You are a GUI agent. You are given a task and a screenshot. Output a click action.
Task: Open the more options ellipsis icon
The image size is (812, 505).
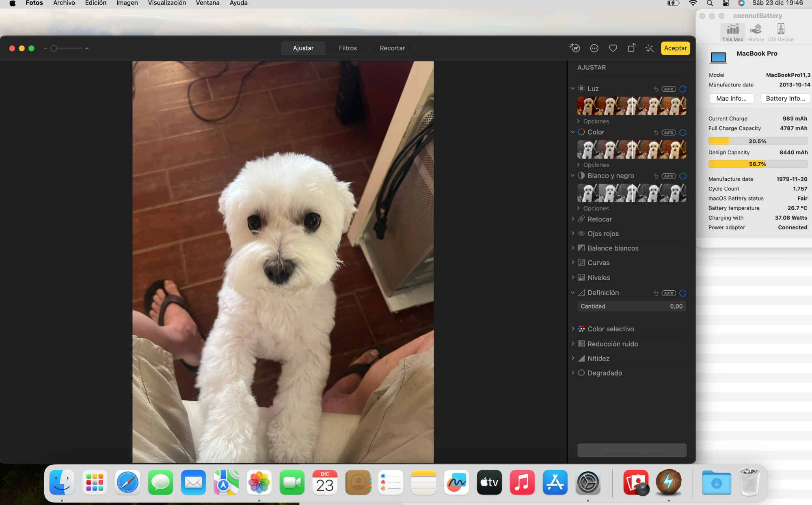(x=594, y=48)
